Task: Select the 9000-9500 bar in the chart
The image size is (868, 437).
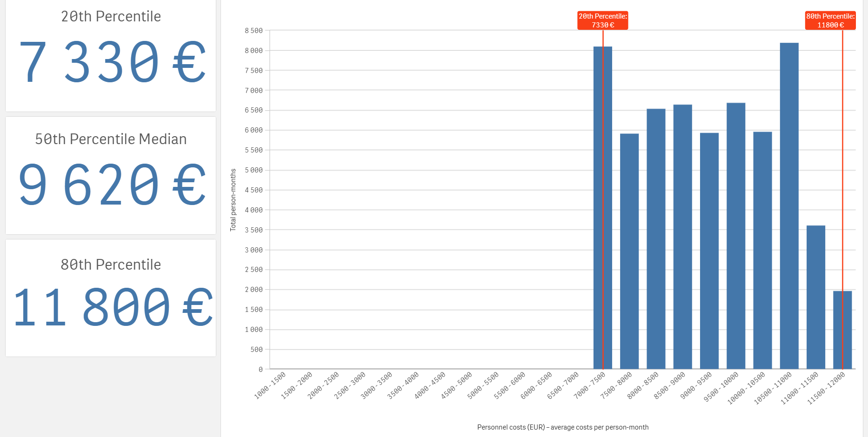Action: [x=709, y=251]
